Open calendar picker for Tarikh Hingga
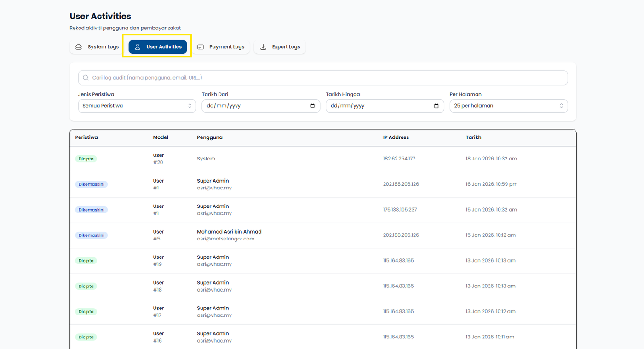 click(436, 106)
